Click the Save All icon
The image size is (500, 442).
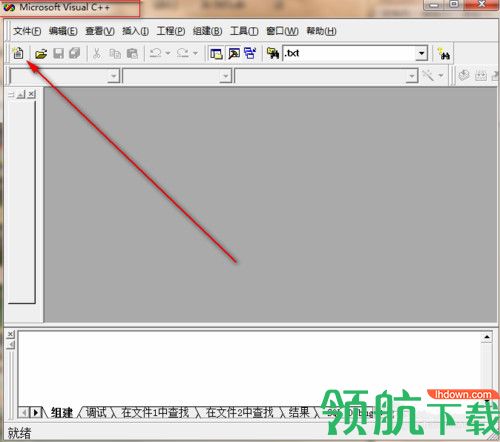74,53
